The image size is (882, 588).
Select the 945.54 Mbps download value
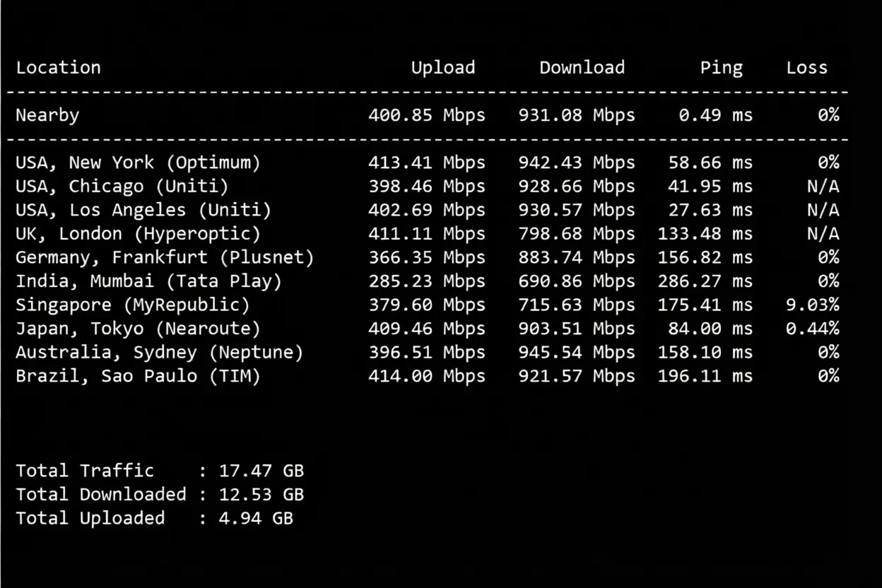[x=577, y=353]
